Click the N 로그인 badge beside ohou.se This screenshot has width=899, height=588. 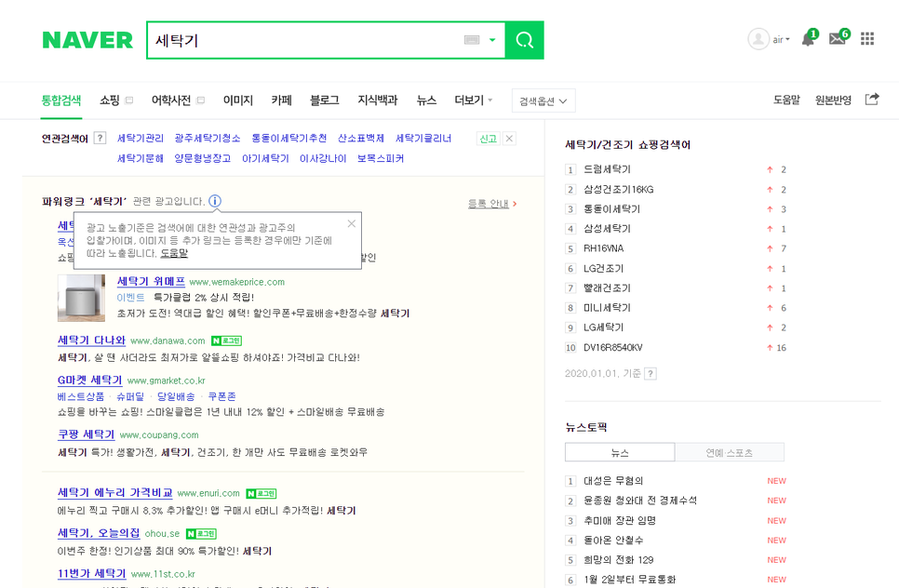point(201,533)
